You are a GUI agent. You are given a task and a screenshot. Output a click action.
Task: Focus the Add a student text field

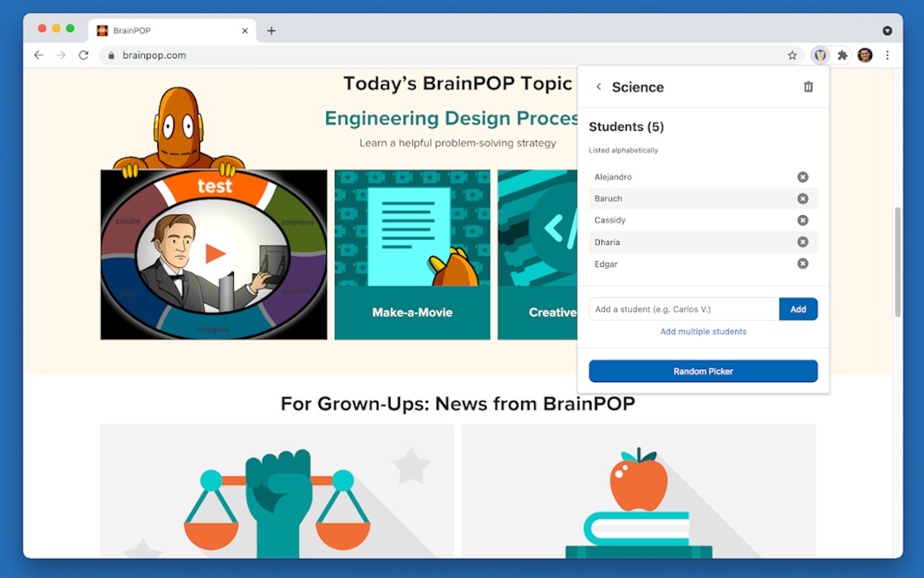click(684, 309)
